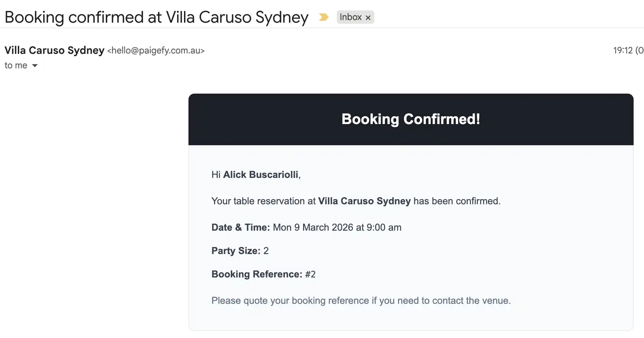Click the Inbox tab label text
Screen dimensions: 644x338
click(351, 17)
